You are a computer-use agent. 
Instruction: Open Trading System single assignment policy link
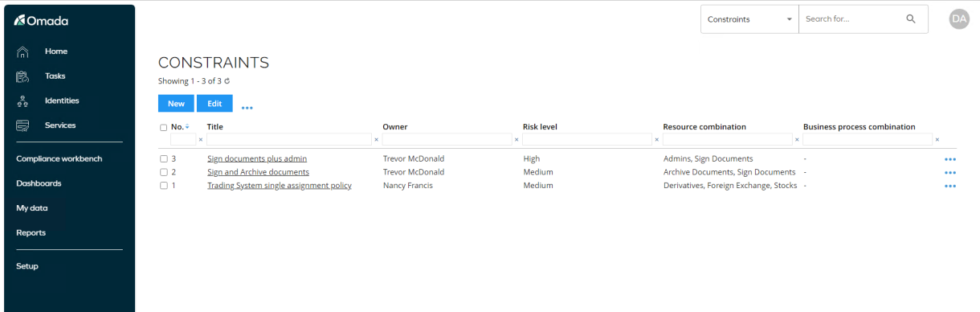[280, 186]
